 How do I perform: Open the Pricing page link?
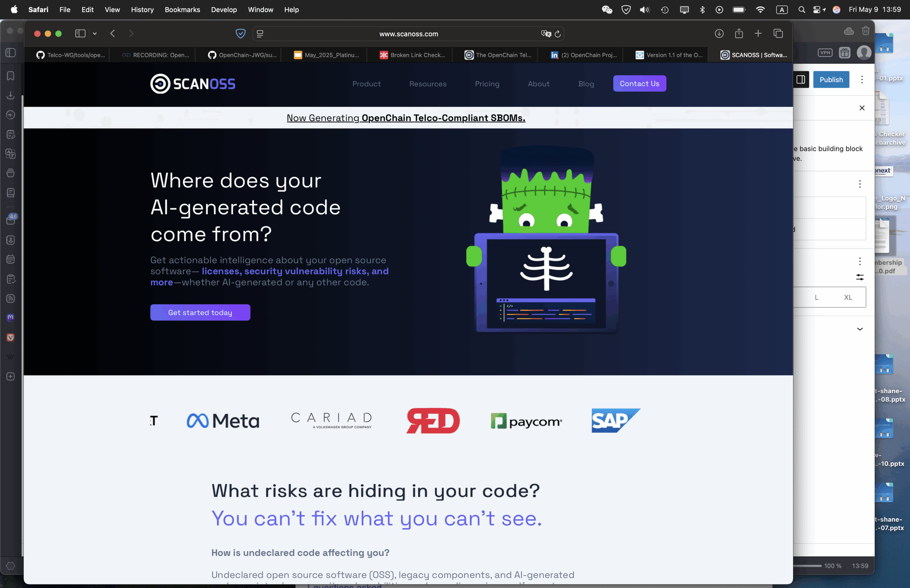[x=487, y=83]
